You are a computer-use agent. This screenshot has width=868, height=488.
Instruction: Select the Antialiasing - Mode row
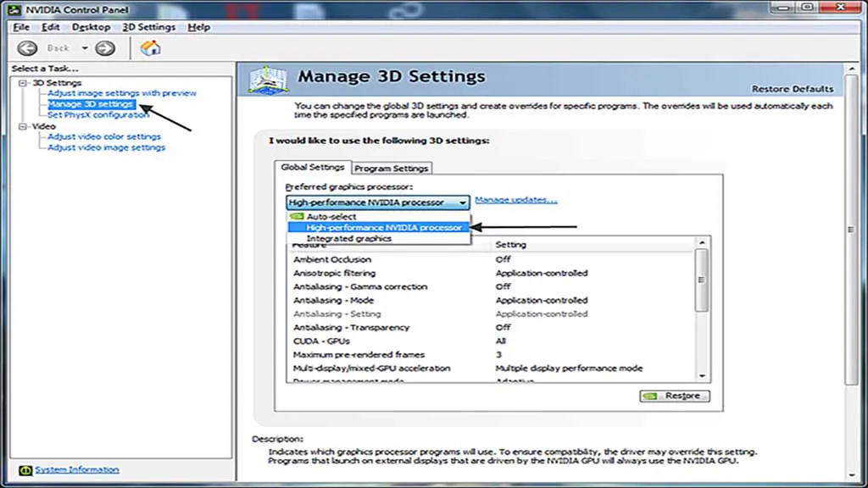(x=491, y=301)
